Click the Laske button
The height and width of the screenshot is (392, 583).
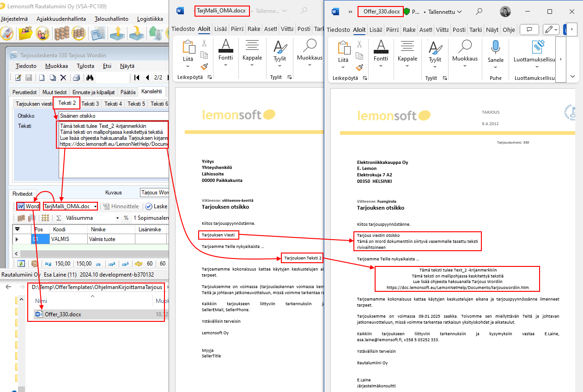coord(156,206)
